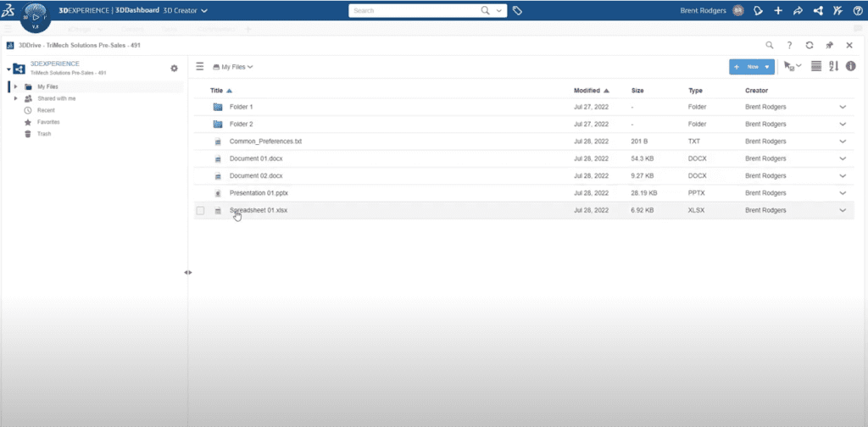The width and height of the screenshot is (868, 427).
Task: Expand the My Files tree arrow
Action: point(15,86)
